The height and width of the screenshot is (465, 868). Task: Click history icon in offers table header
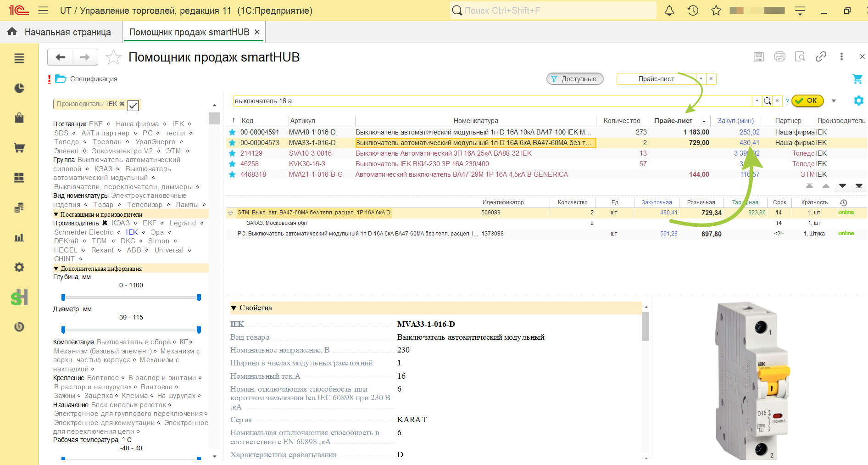[843, 202]
